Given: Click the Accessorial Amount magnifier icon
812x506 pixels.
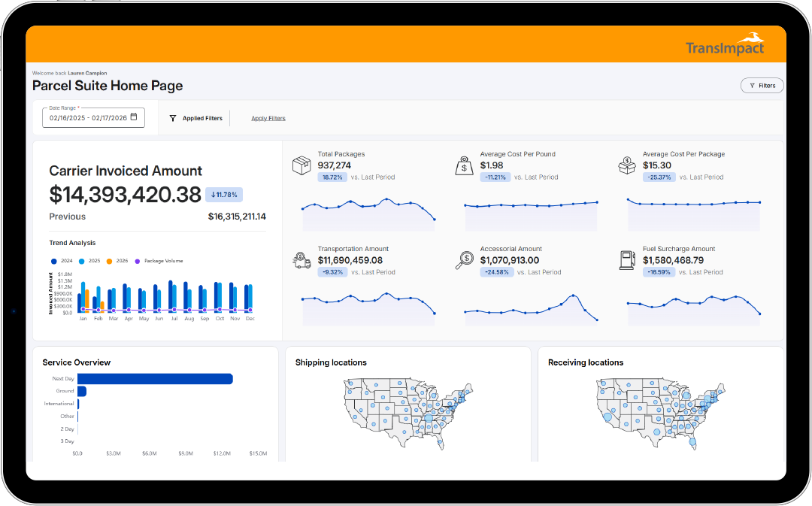Looking at the screenshot, I should point(464,260).
